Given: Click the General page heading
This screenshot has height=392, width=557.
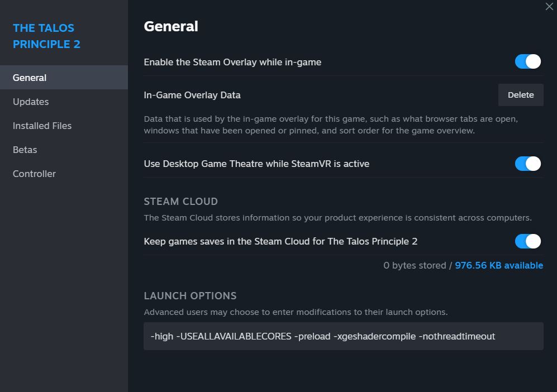Looking at the screenshot, I should click(x=171, y=26).
